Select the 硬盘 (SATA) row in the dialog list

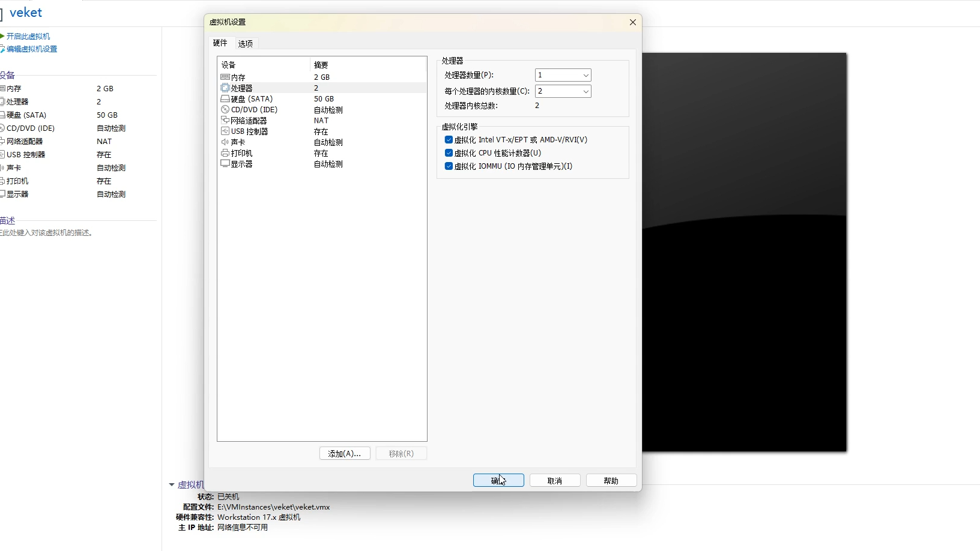[322, 98]
